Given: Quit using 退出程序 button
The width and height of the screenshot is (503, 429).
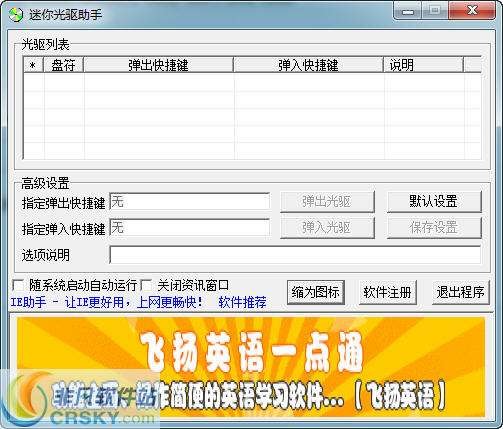Looking at the screenshot, I should pyautogui.click(x=461, y=292).
